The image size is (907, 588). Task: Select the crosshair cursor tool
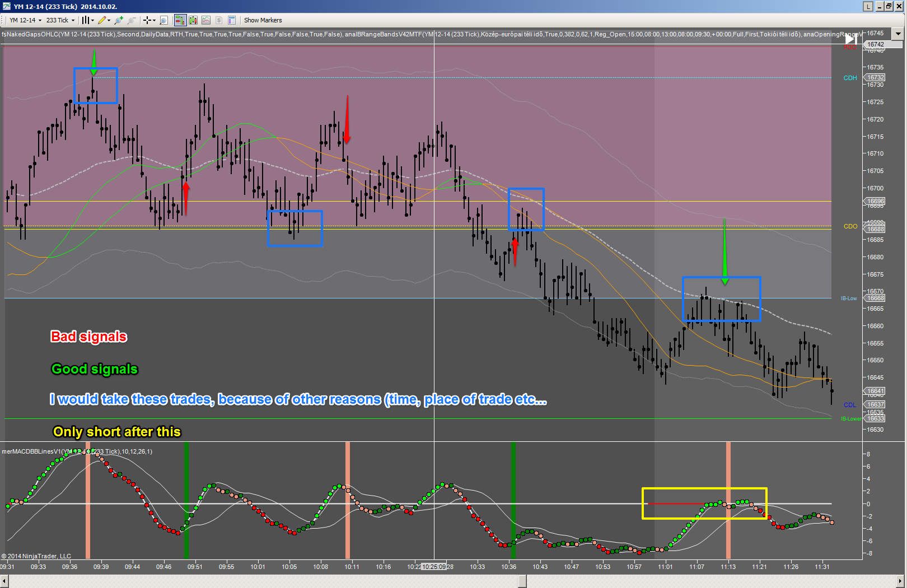(x=147, y=20)
